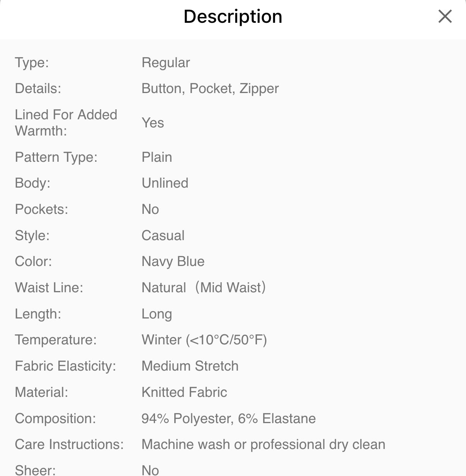Tap the Waist Line label

click(x=49, y=288)
